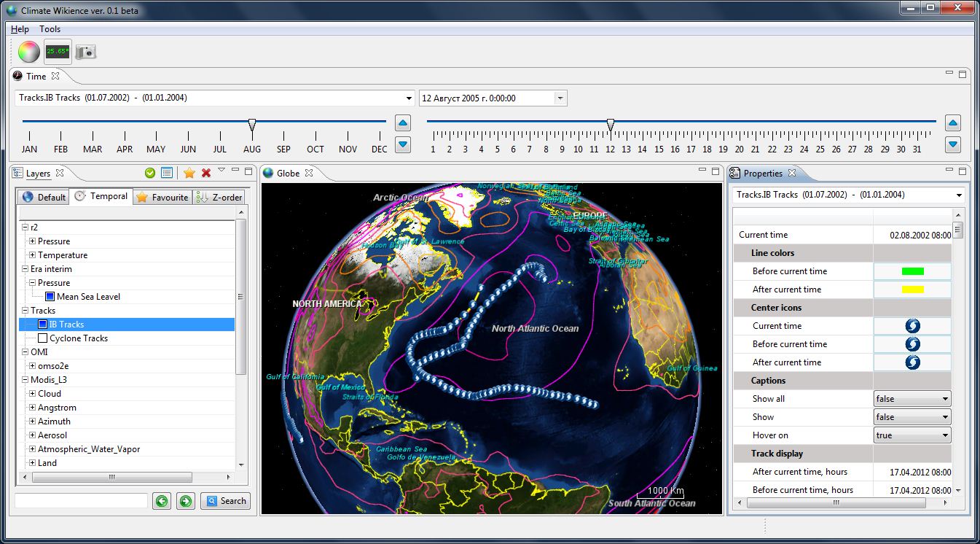980x544 pixels.
Task: Switch to the Temporal layers tab
Action: [101, 196]
